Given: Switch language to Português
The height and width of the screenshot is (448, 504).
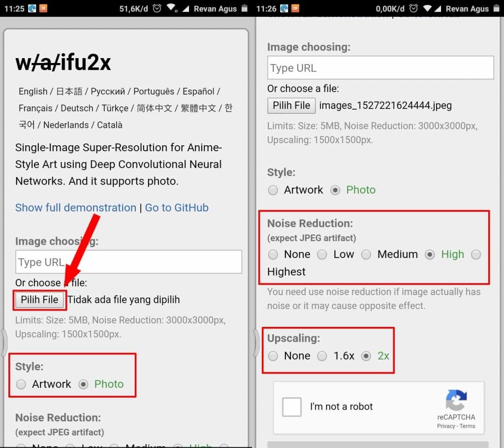Looking at the screenshot, I should point(154,92).
